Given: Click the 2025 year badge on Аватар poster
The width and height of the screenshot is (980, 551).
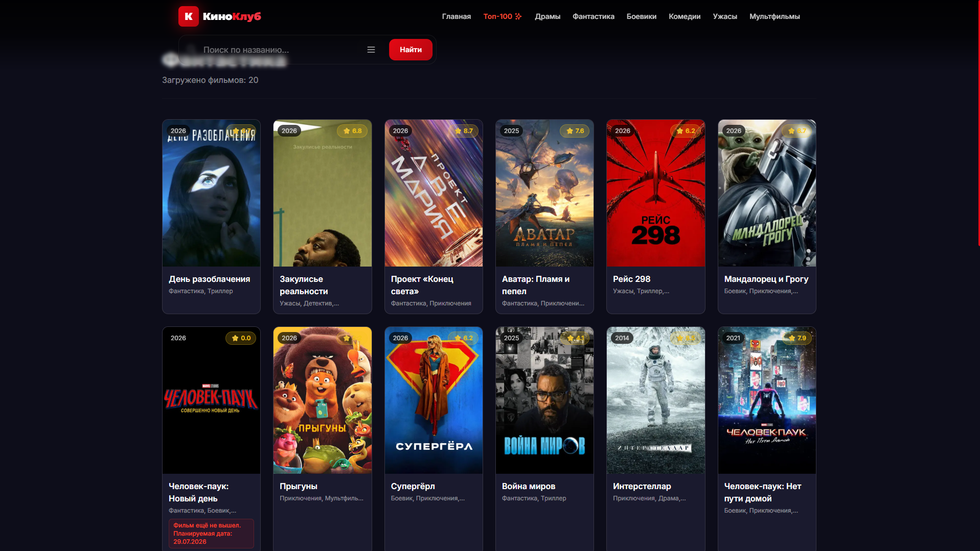Looking at the screenshot, I should click(x=511, y=131).
